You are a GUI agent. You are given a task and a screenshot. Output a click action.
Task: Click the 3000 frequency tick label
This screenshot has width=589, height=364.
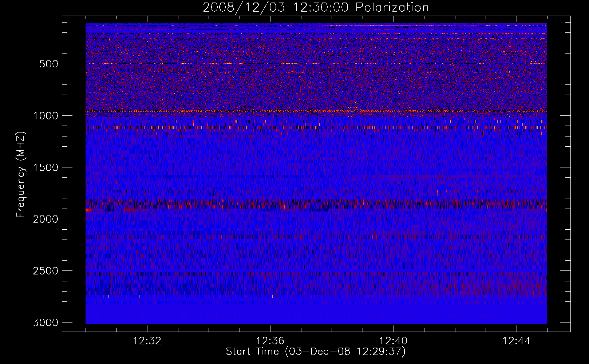[x=46, y=323]
